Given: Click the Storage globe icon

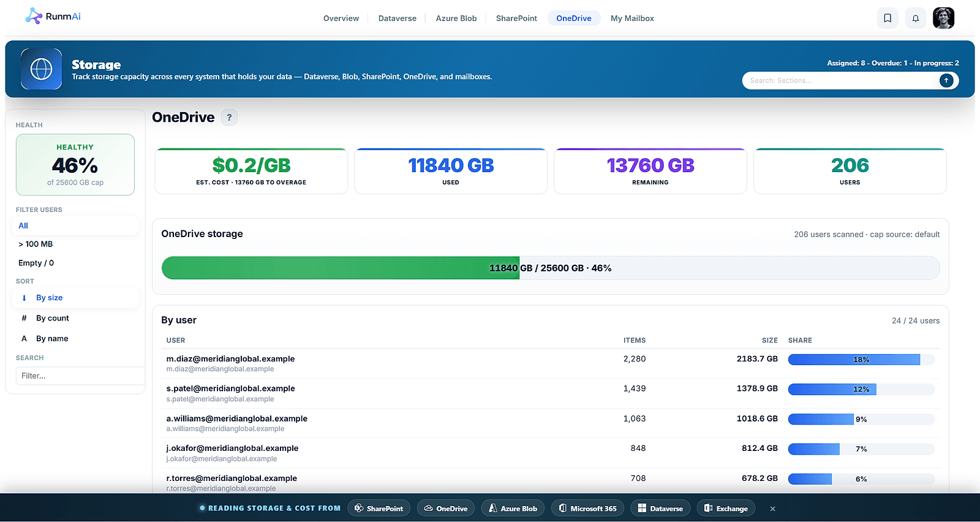Looking at the screenshot, I should (x=41, y=69).
